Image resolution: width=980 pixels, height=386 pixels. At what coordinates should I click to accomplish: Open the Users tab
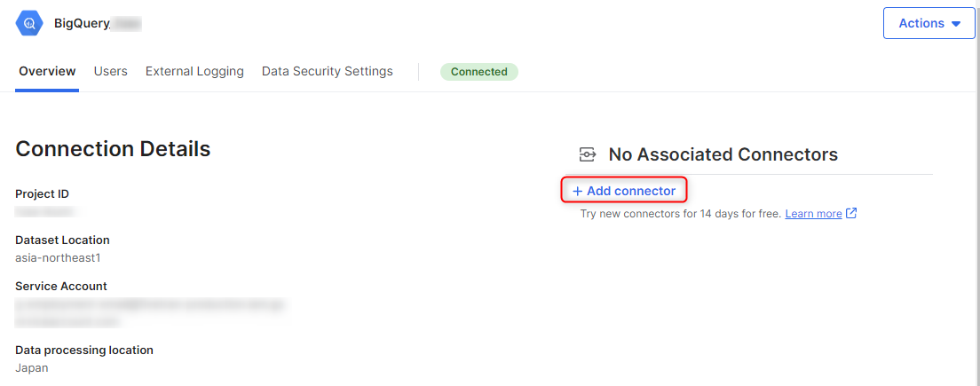(111, 71)
